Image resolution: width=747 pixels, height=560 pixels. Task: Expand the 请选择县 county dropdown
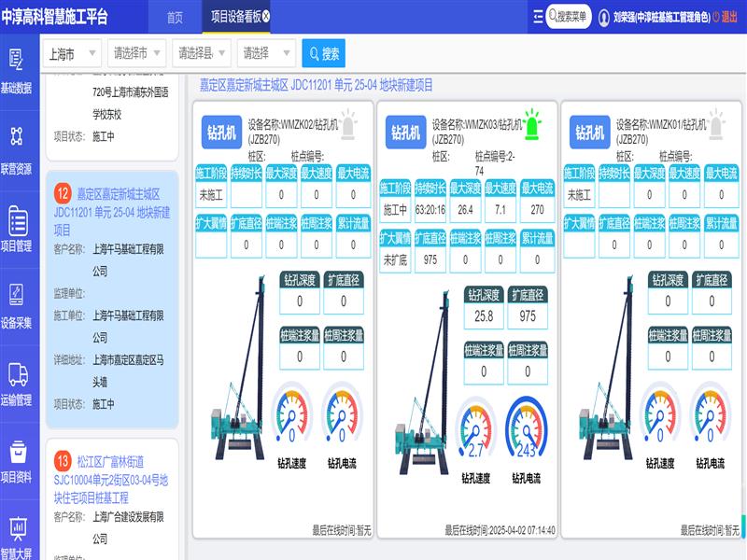click(202, 53)
